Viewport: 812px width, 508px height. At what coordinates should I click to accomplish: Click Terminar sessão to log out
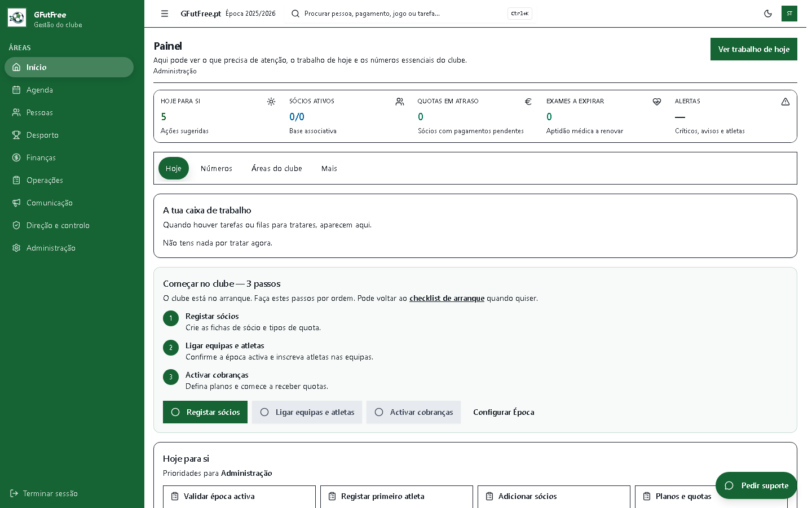[x=44, y=493]
